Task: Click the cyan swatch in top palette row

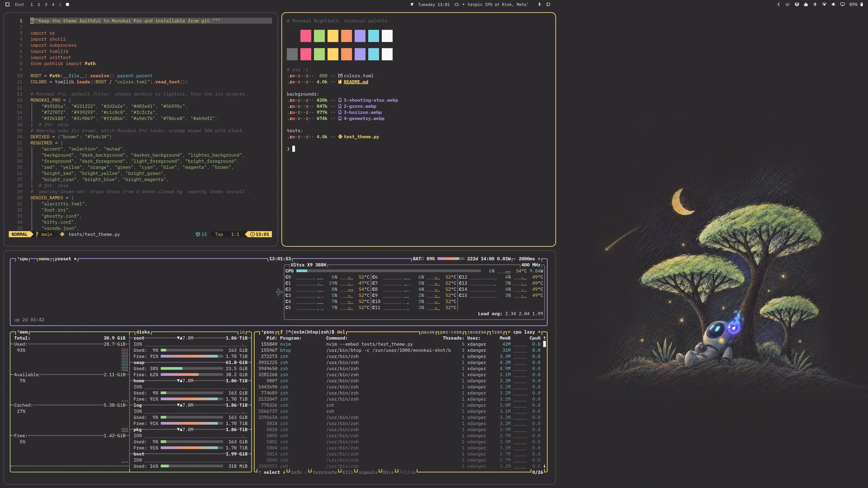Action: [373, 36]
